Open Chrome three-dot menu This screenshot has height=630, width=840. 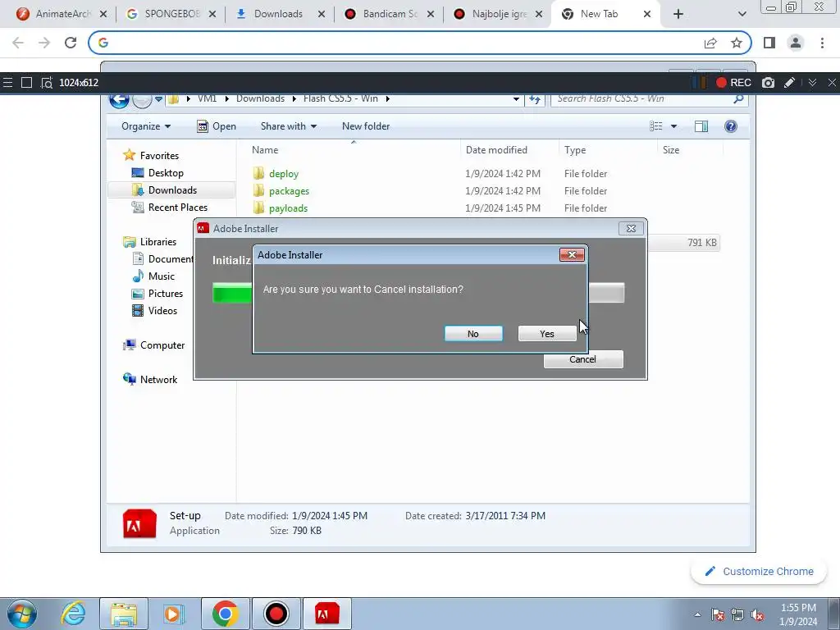pyautogui.click(x=822, y=43)
